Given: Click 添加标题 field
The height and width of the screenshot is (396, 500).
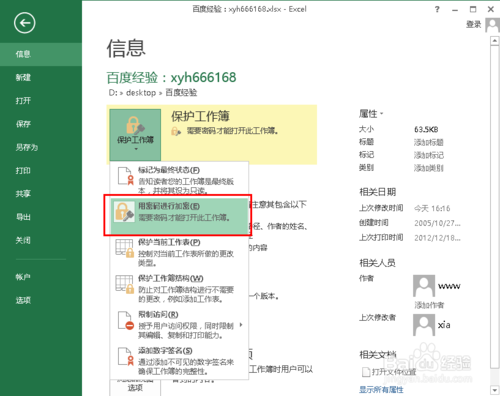Looking at the screenshot, I should click(x=429, y=142).
